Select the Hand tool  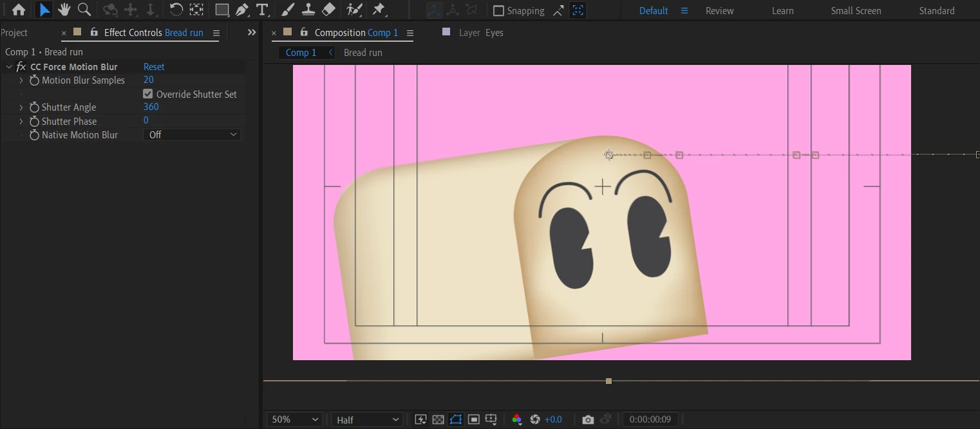pyautogui.click(x=64, y=10)
